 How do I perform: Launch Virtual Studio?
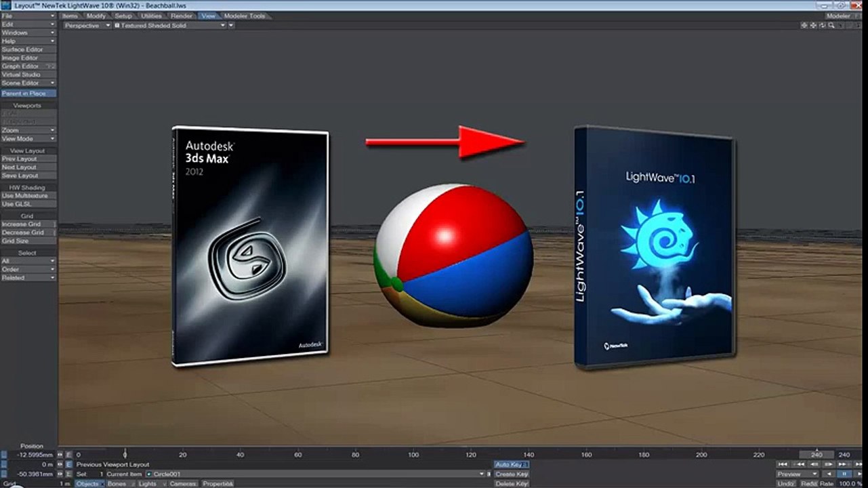(28, 75)
